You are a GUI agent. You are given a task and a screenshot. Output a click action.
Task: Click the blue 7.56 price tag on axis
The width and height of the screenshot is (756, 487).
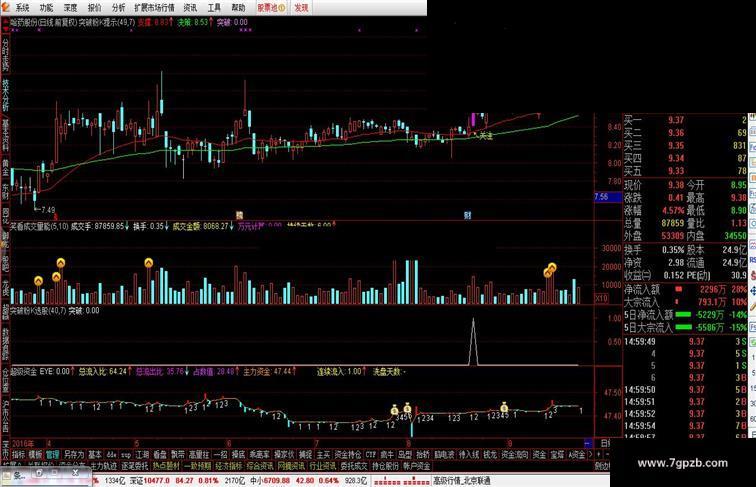click(x=608, y=197)
